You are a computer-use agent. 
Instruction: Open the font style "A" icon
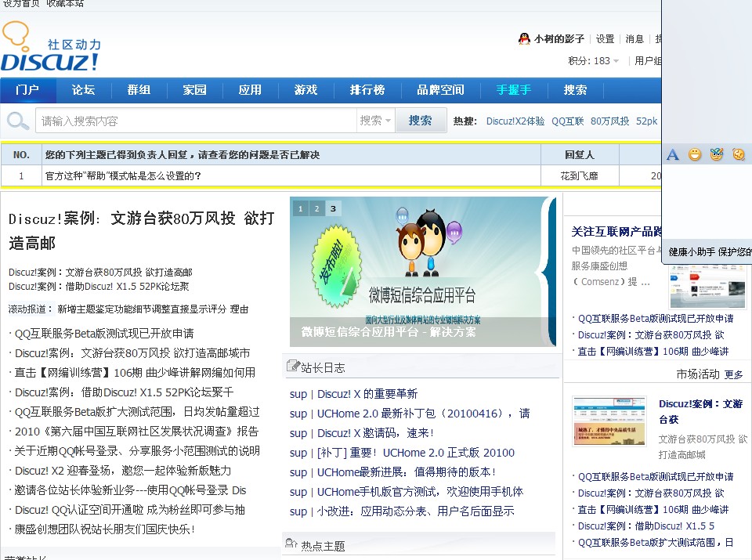(x=673, y=154)
